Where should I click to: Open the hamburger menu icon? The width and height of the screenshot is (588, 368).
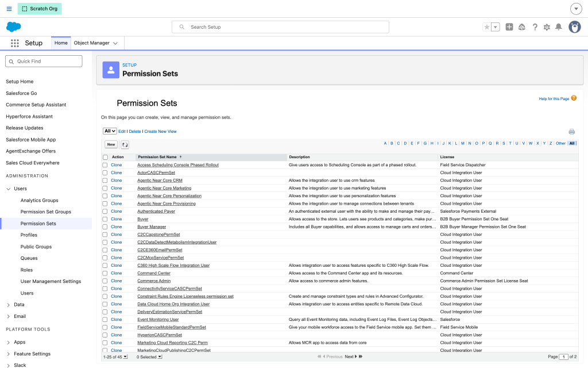9,9
